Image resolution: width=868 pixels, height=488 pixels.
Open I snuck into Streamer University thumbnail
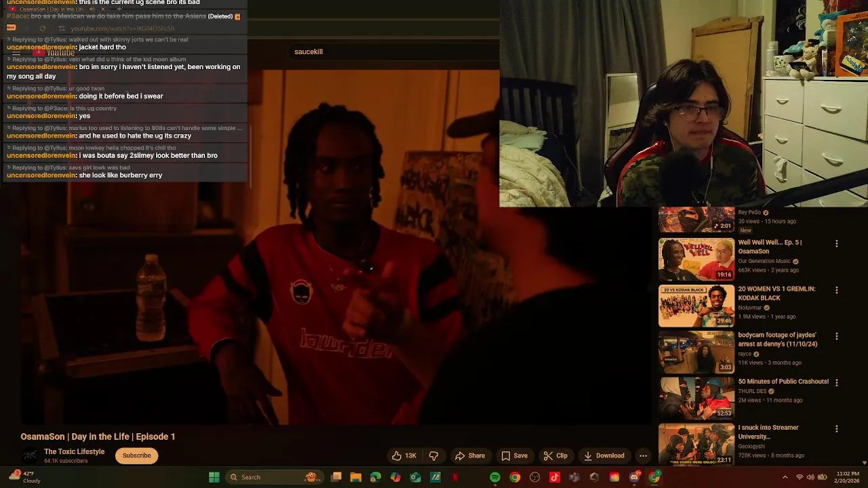click(696, 444)
